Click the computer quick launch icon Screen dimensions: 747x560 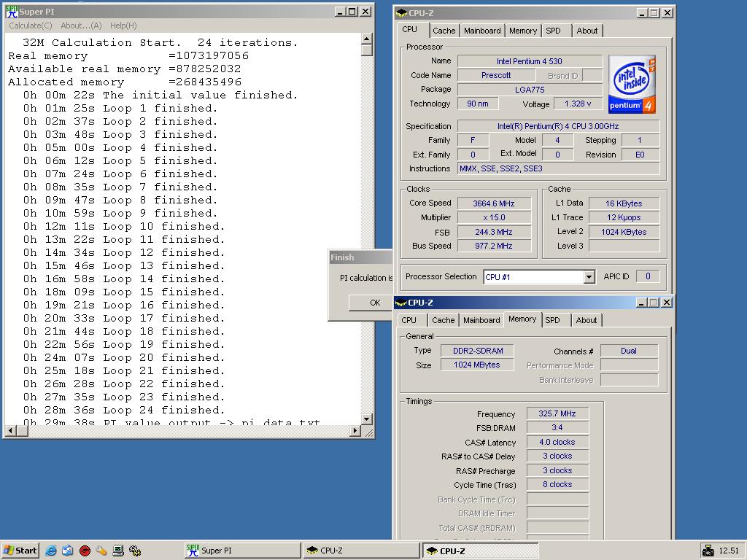[x=118, y=551]
